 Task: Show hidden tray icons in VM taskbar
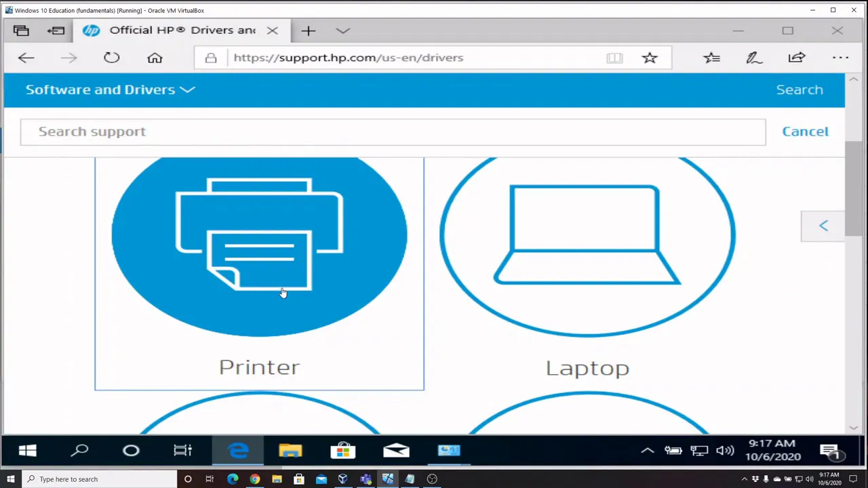coord(648,451)
